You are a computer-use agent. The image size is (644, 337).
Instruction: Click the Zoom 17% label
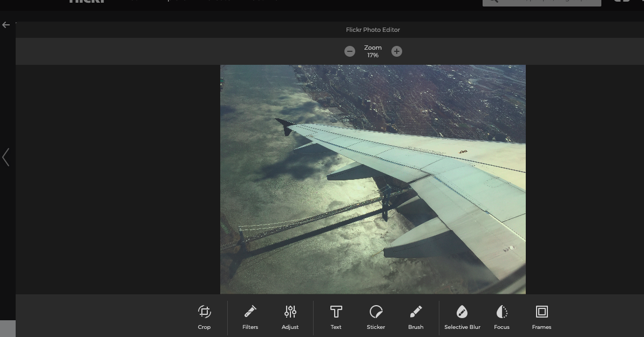tap(372, 51)
